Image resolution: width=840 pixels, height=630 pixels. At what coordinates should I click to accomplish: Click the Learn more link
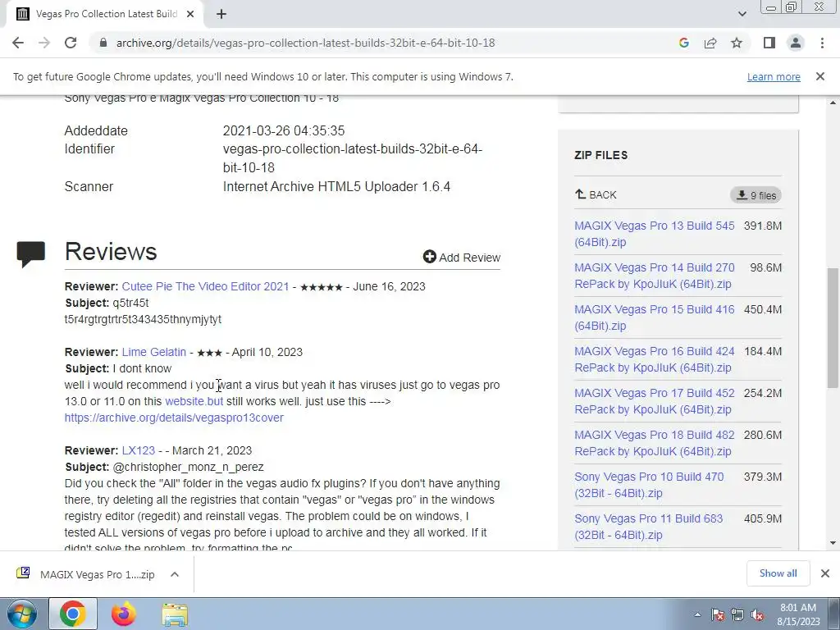[x=774, y=76]
